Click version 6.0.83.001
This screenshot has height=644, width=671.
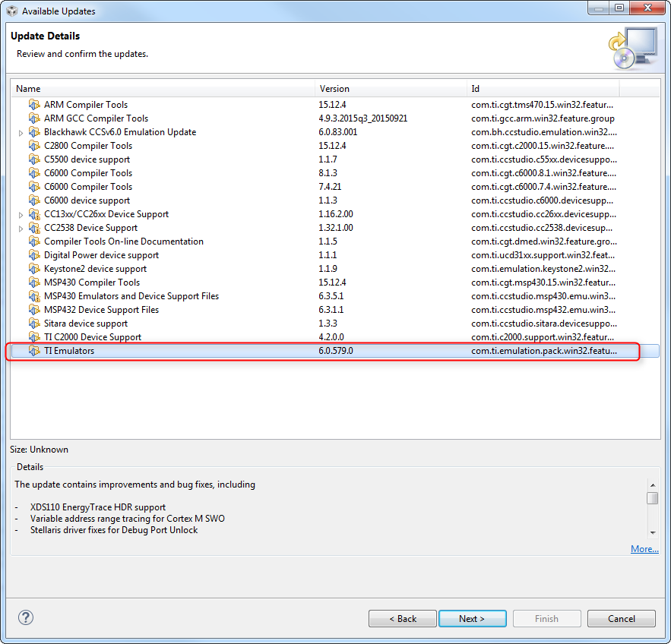point(337,131)
